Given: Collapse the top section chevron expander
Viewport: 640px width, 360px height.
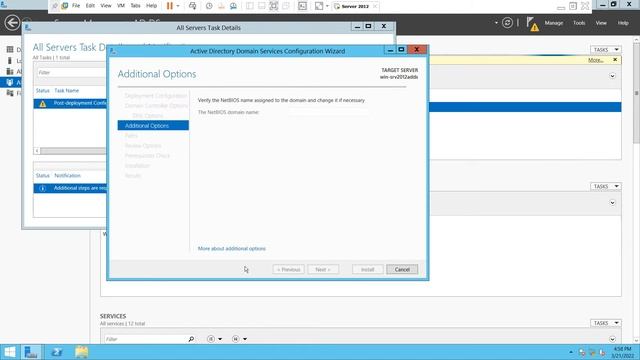Looking at the screenshot, I should click(612, 76).
